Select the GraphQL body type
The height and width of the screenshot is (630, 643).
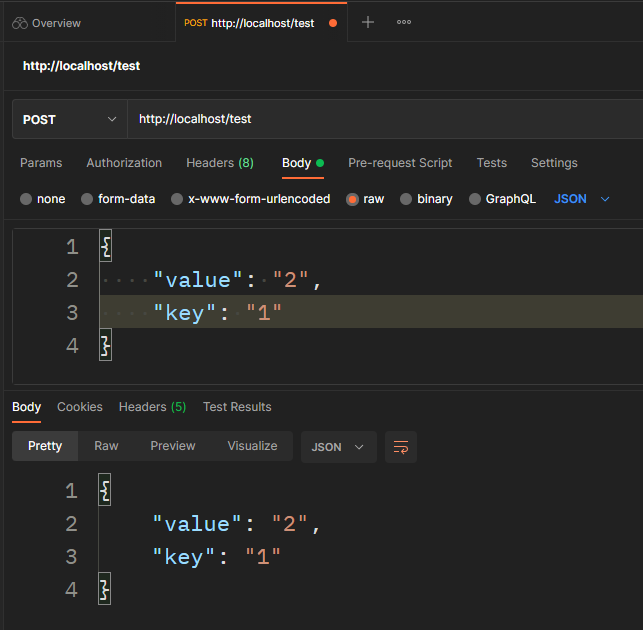(475, 199)
